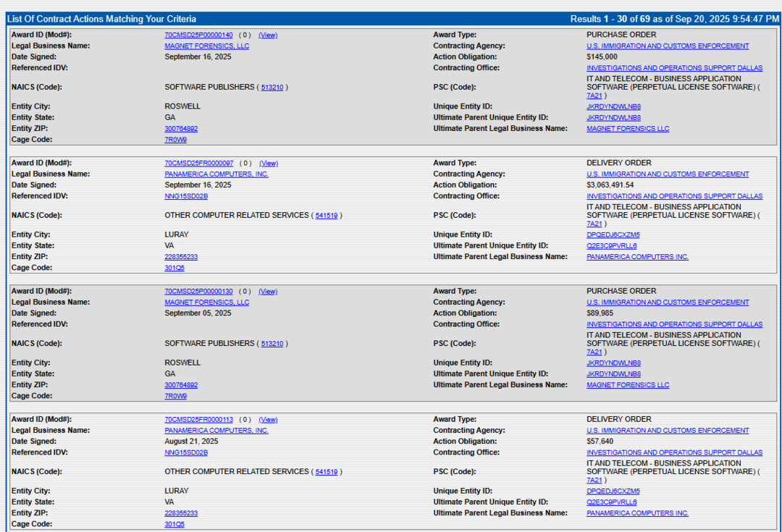Click the List Of Contract Actions header title
Image resolution: width=782 pixels, height=532 pixels.
click(x=102, y=19)
